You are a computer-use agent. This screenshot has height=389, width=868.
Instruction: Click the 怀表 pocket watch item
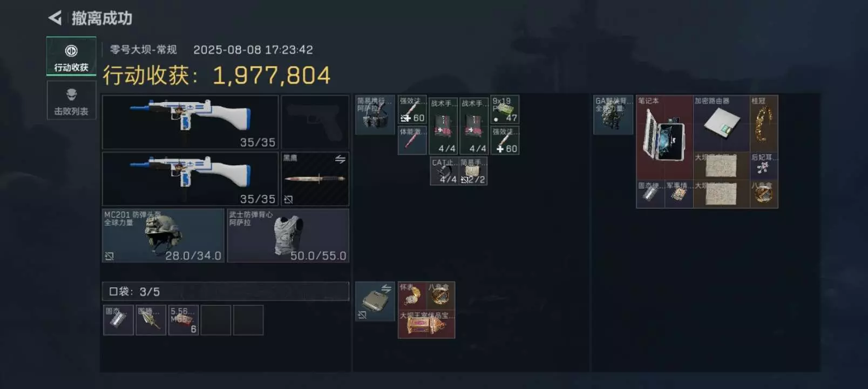click(412, 296)
